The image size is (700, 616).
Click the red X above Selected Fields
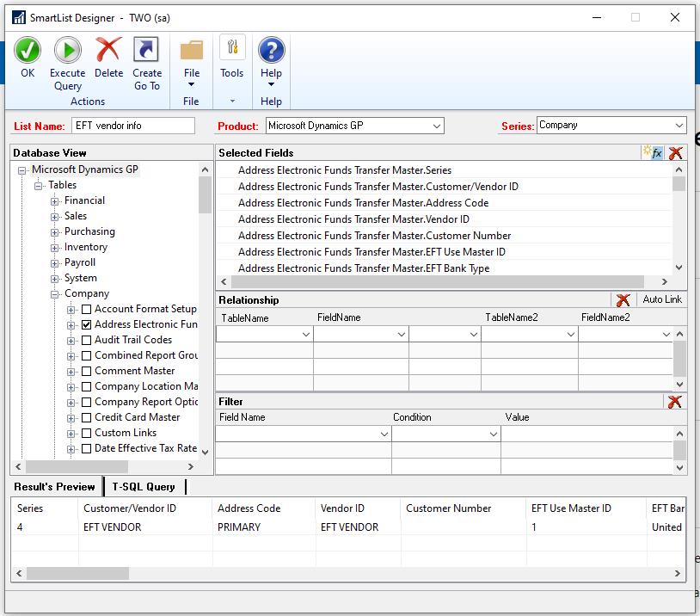coord(676,151)
